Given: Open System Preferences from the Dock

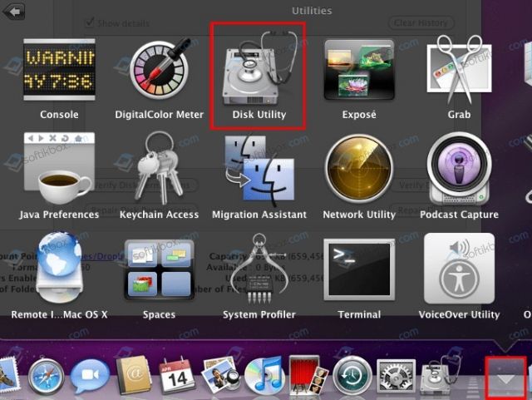Looking at the screenshot, I should 396,376.
